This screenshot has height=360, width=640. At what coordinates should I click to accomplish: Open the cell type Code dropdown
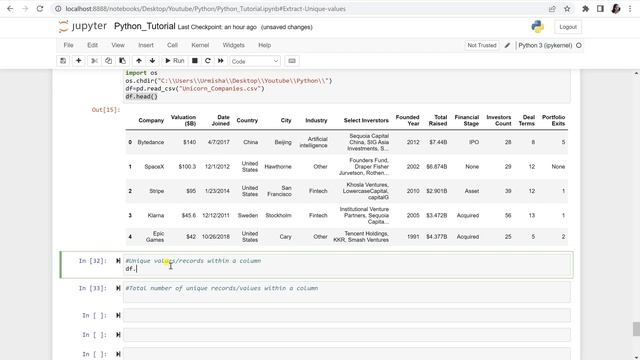pos(255,61)
